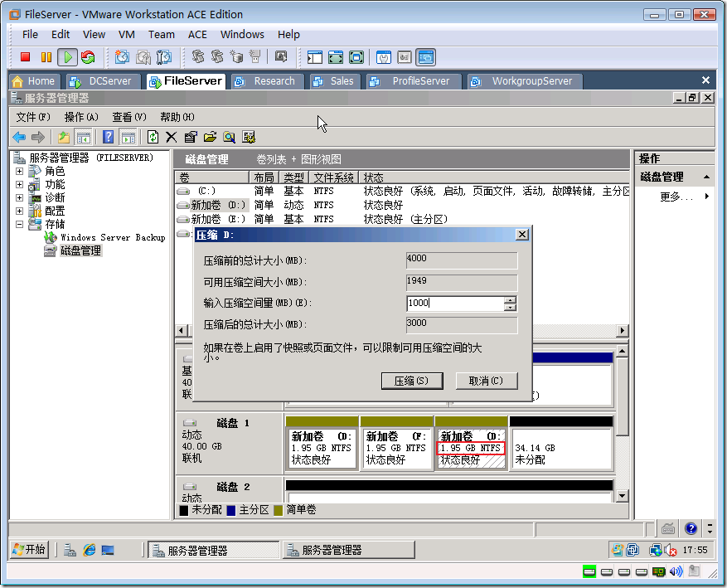Collapse the 磁盘管理 actions section arrow
Screen dimensions: 727x588
tap(706, 177)
